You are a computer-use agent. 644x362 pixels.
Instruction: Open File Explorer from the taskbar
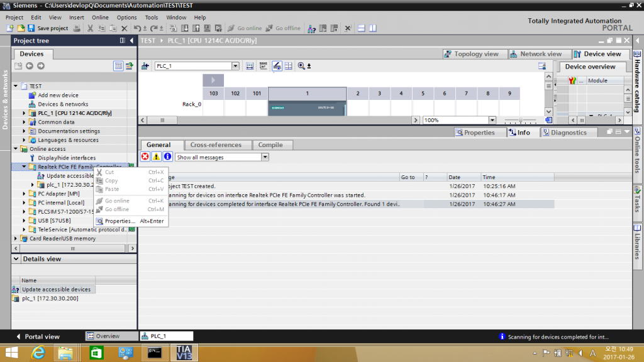65,353
